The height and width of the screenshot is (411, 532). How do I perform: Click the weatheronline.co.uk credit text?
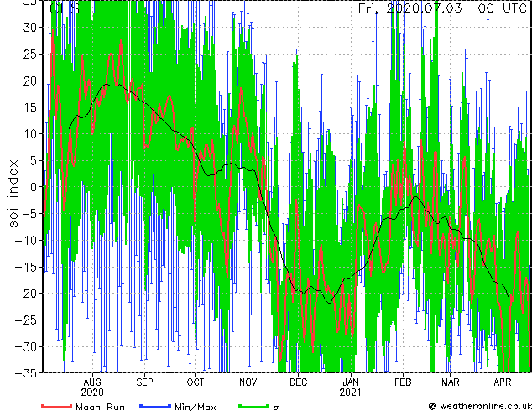tap(486, 406)
